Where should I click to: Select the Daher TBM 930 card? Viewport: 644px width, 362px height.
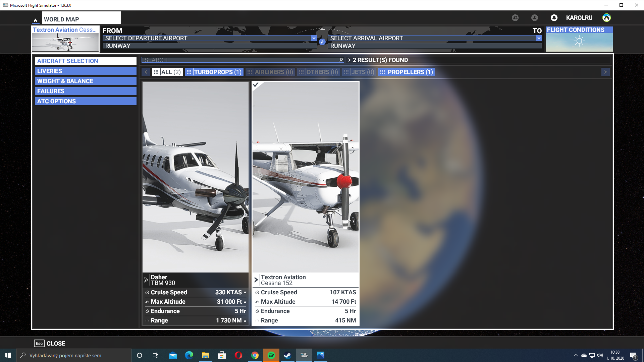pos(196,203)
